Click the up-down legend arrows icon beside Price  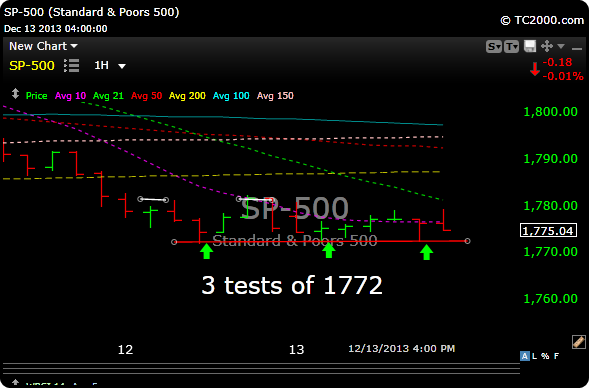click(x=15, y=94)
